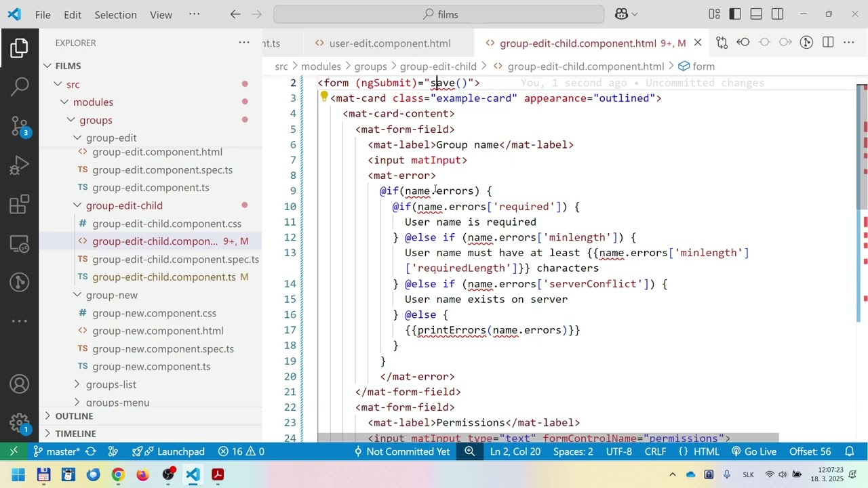Screen dimensions: 868x488
Task: Open notifications bell in status bar
Action: pyautogui.click(x=850, y=451)
